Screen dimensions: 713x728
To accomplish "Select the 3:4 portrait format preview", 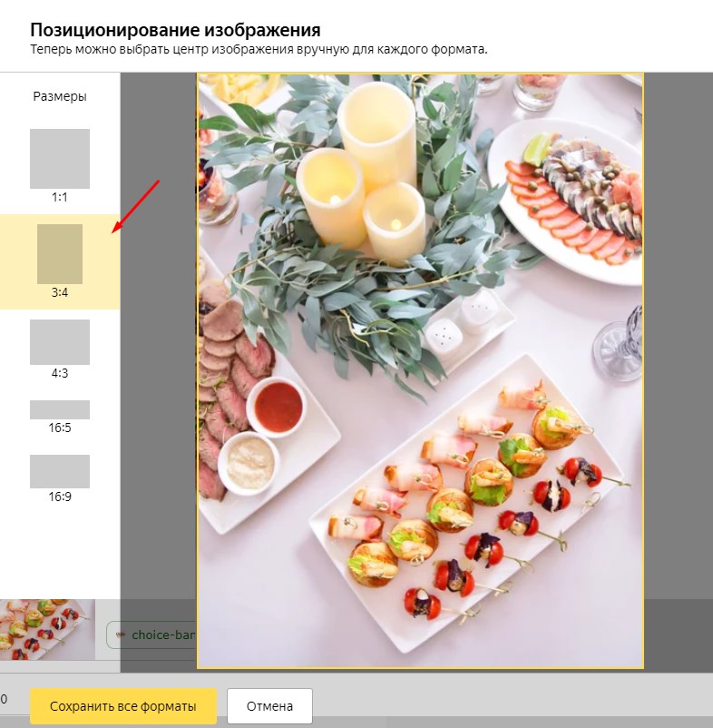I will coord(60,254).
